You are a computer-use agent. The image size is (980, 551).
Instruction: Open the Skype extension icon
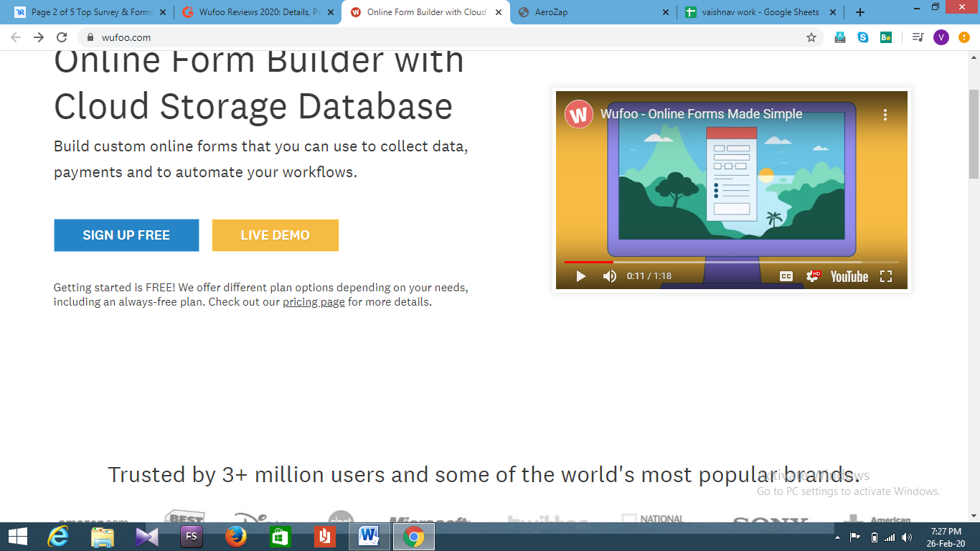click(x=863, y=37)
